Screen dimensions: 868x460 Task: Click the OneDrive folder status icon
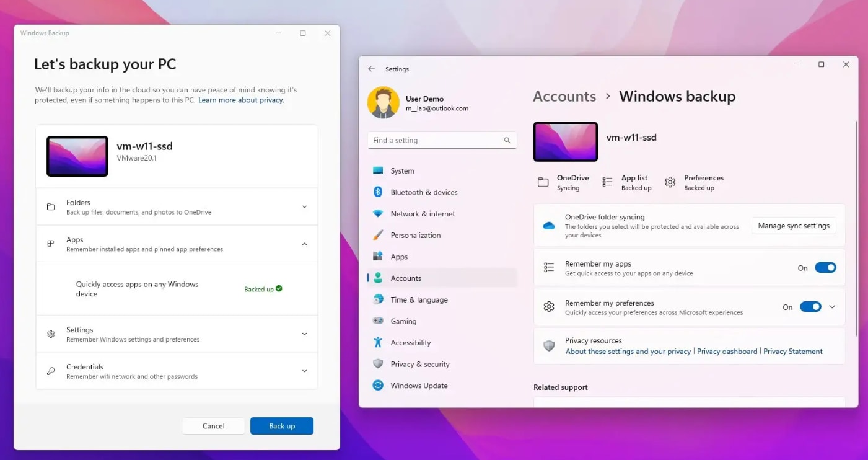(543, 182)
